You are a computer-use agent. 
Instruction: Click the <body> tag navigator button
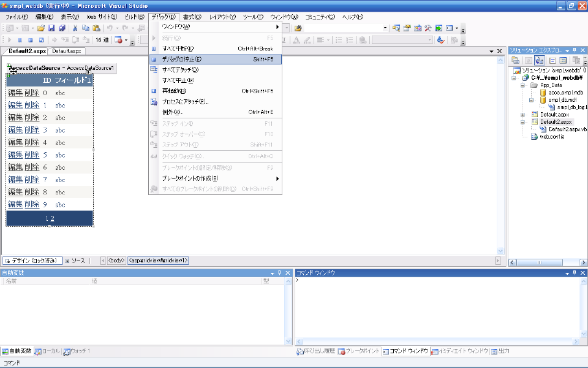tap(116, 261)
